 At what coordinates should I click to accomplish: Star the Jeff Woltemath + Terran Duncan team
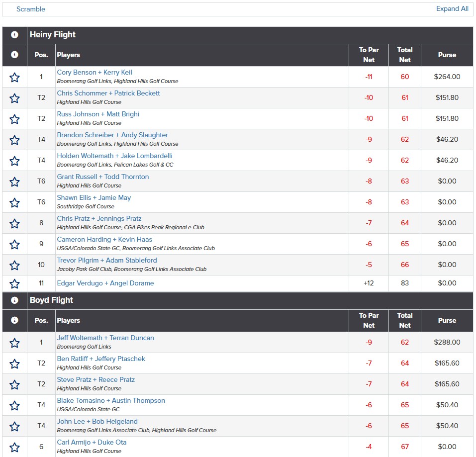[14, 343]
